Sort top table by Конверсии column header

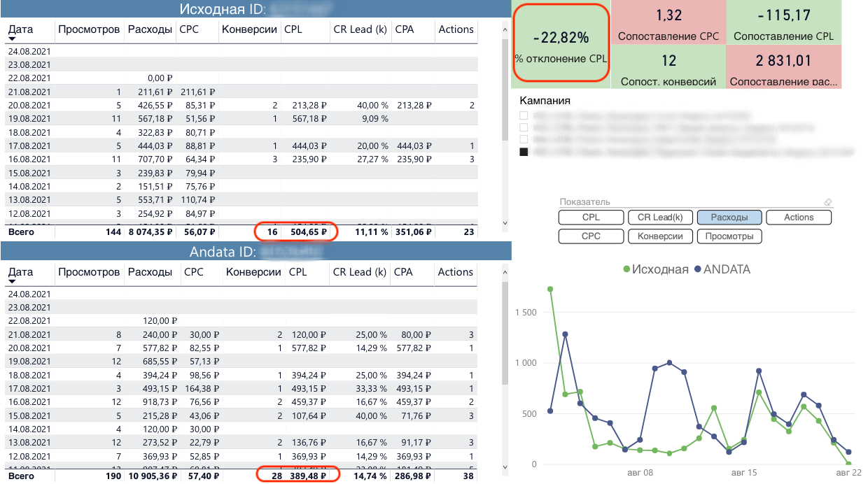coord(249,29)
